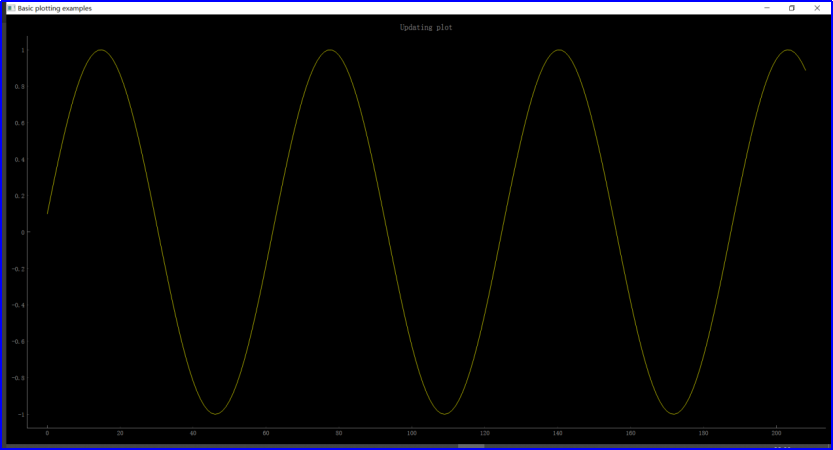The height and width of the screenshot is (450, 833).
Task: Select the 'Updating plot' title label
Action: [426, 28]
